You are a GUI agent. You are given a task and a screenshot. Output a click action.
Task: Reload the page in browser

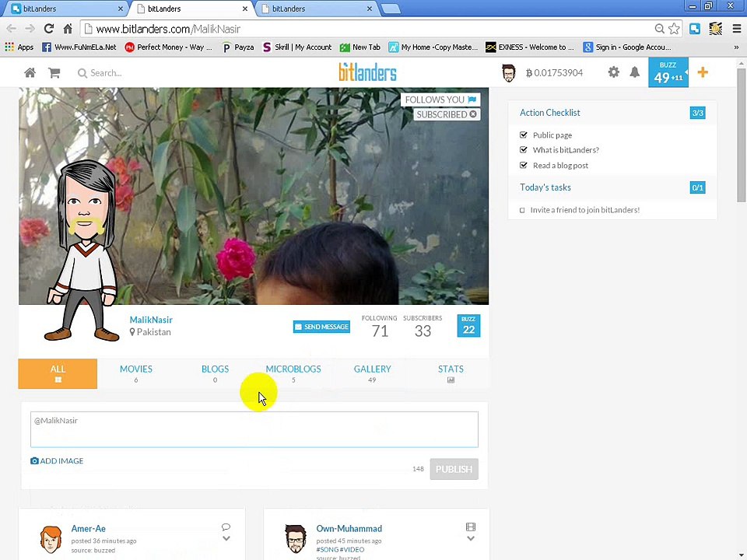[48, 29]
